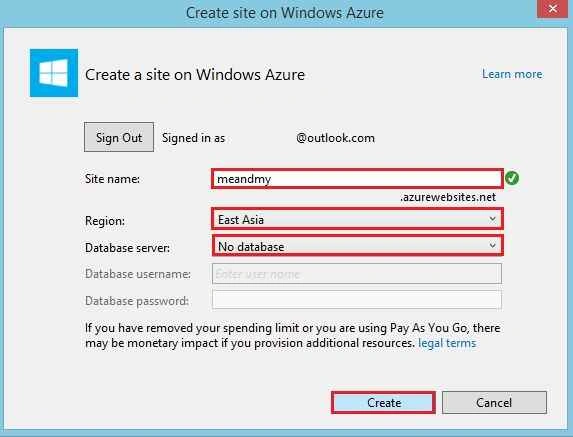Focus the Site name text field

click(357, 179)
